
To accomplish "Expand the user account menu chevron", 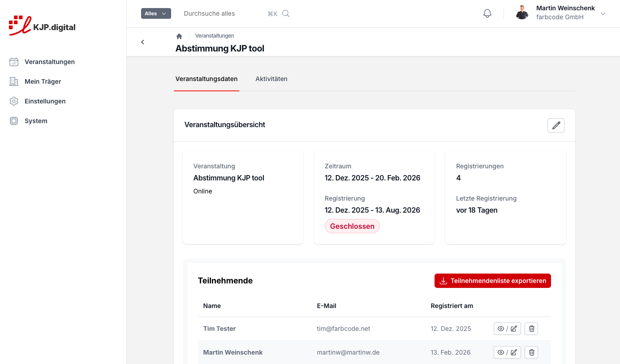I will coord(603,14).
